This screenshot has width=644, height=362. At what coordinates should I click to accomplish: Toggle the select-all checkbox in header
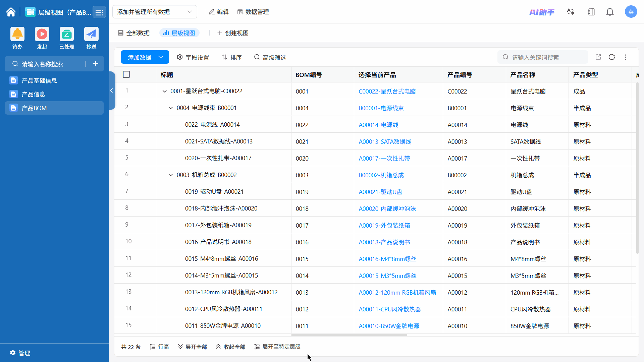126,74
